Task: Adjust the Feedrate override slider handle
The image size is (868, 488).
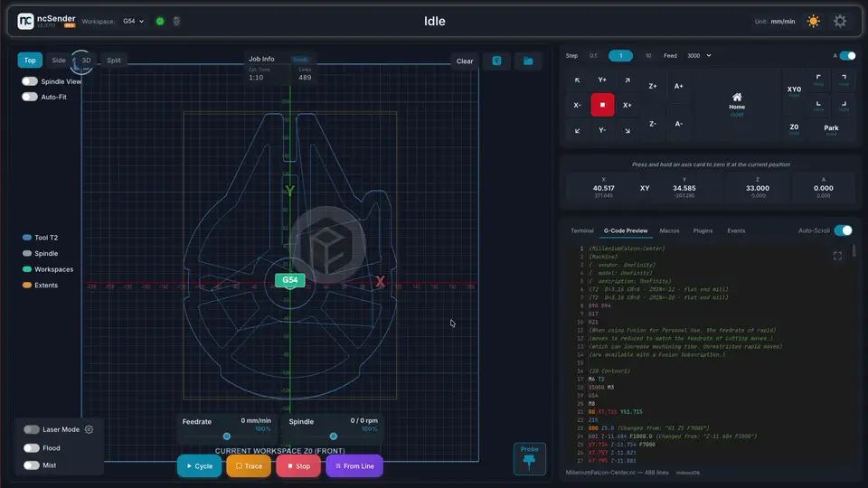Action: tap(226, 436)
